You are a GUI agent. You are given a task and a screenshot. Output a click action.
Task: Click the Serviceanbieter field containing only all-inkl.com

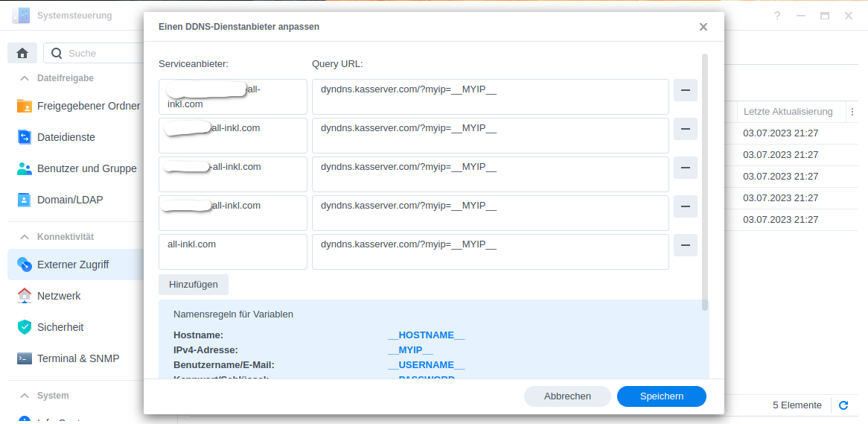tap(232, 252)
